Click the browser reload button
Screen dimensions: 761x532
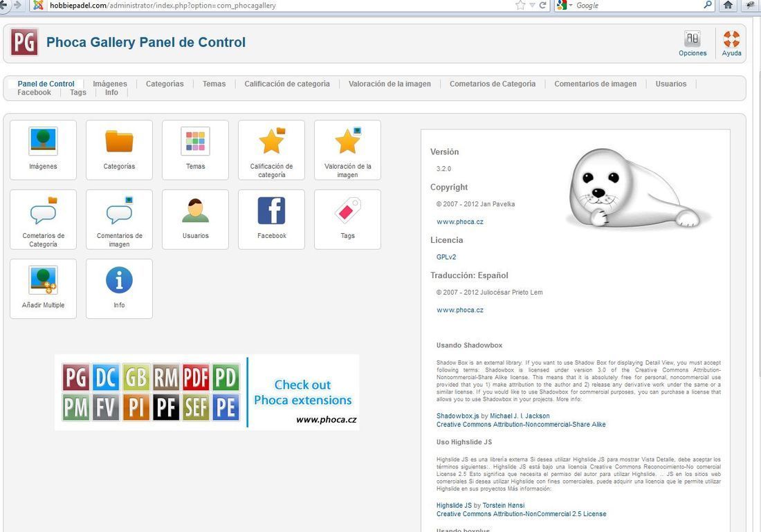click(542, 6)
